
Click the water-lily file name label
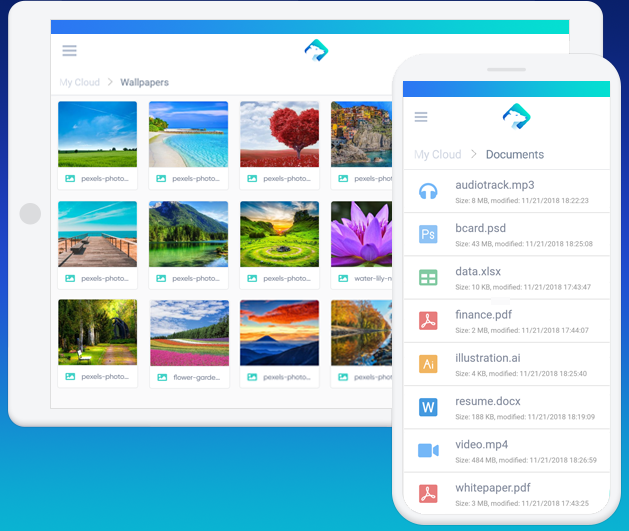point(373,278)
